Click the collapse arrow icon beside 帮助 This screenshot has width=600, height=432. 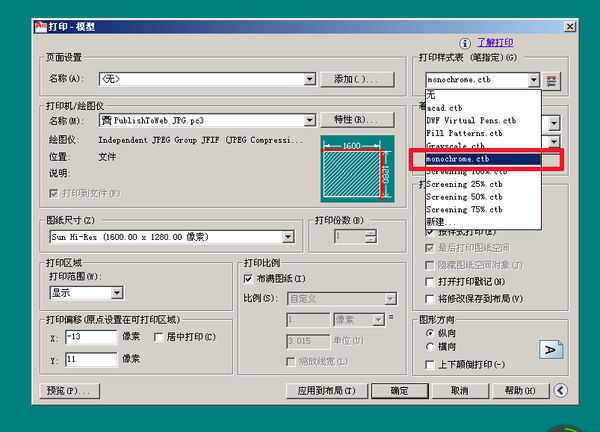point(560,391)
